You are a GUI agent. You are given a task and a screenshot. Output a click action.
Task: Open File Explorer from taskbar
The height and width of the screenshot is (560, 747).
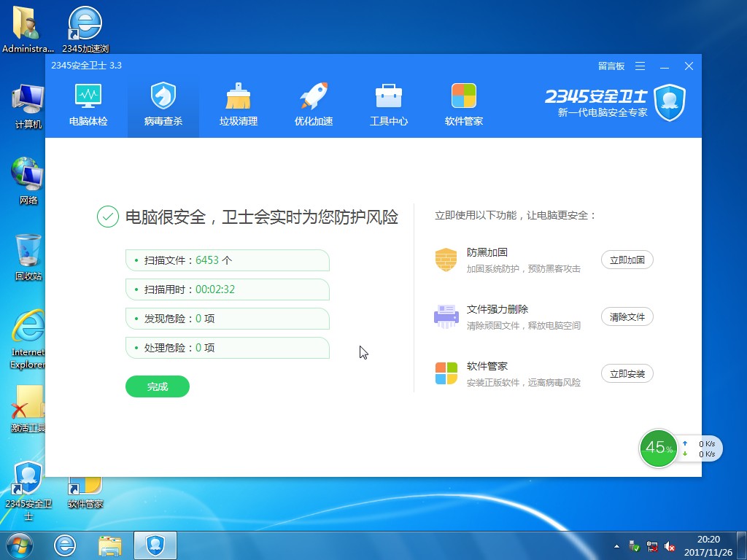[x=110, y=545]
